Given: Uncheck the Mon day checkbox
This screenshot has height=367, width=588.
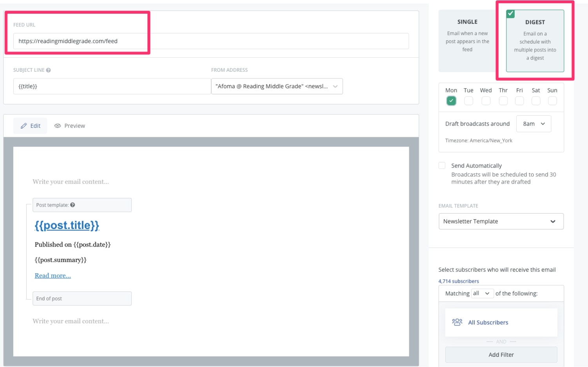Looking at the screenshot, I should (451, 101).
